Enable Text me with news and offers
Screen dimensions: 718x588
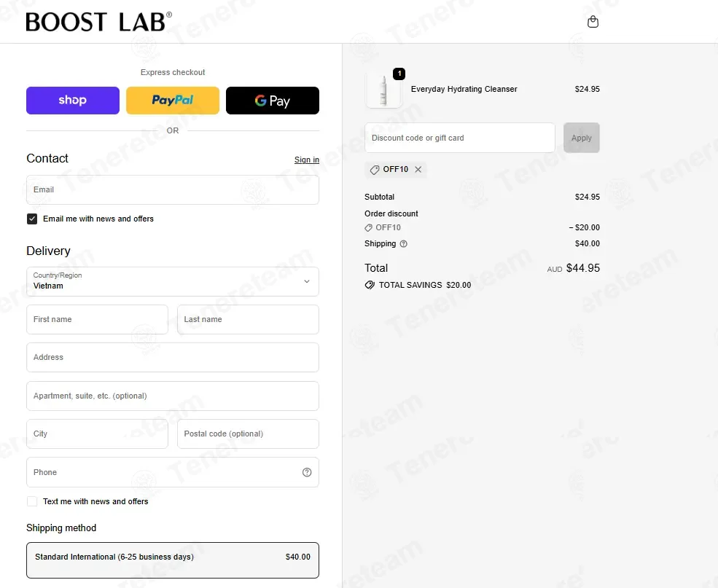(32, 501)
